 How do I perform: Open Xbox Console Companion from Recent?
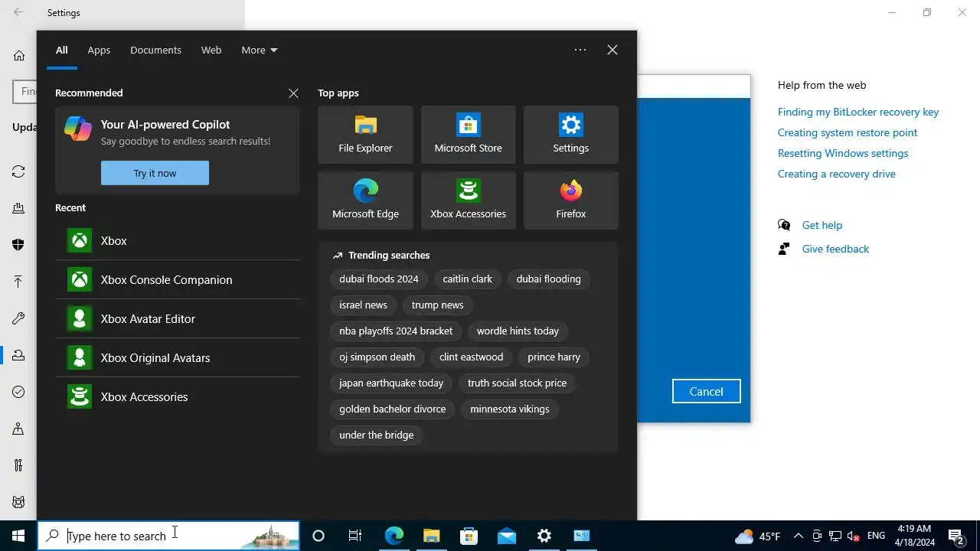pyautogui.click(x=177, y=279)
